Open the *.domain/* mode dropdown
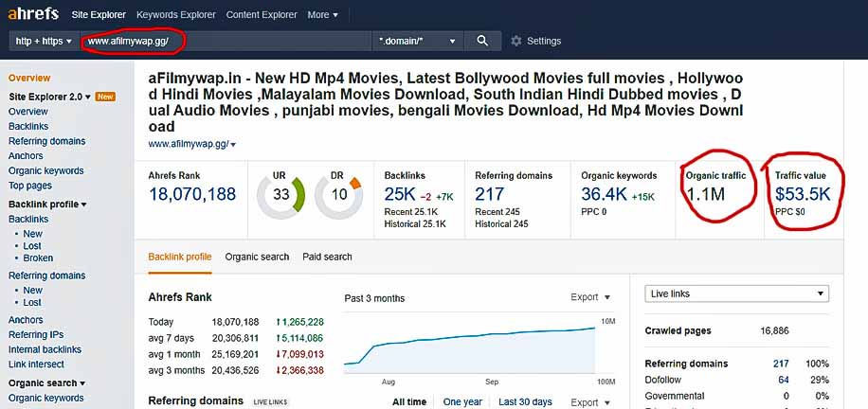This screenshot has width=868, height=409. click(x=418, y=41)
